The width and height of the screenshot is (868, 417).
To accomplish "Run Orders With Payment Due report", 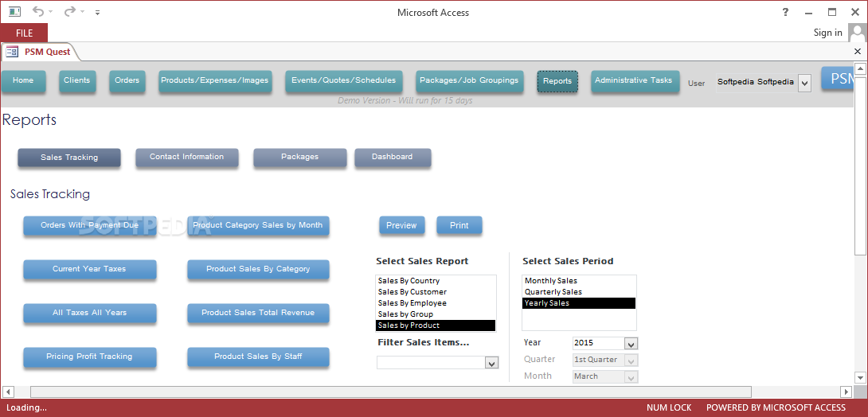I will 90,226.
